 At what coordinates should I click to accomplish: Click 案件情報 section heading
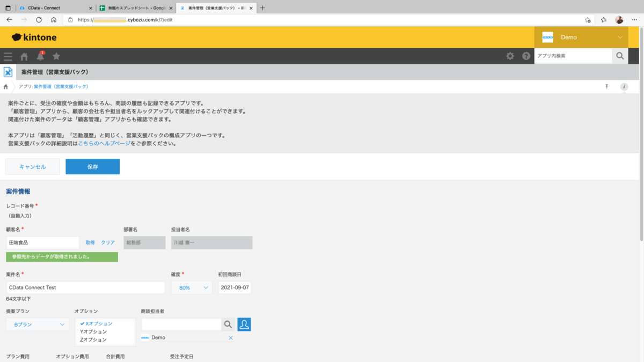tap(18, 191)
